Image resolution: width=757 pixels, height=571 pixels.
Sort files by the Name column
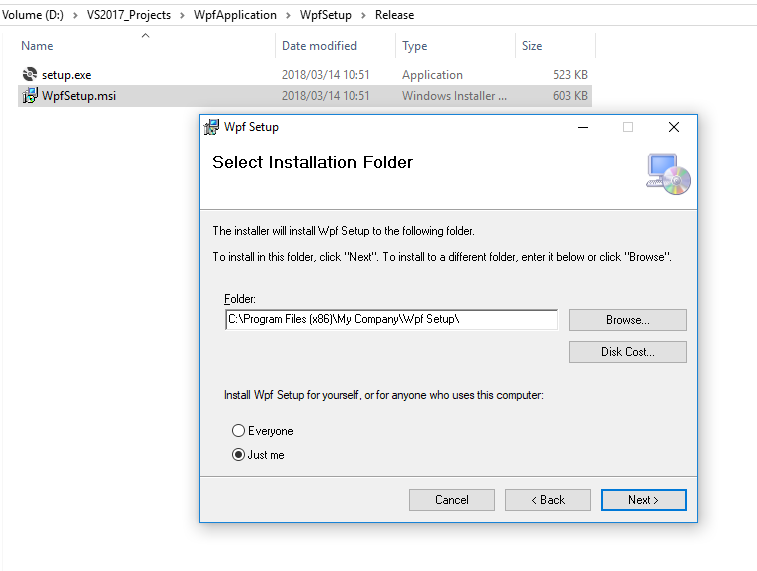click(x=37, y=46)
